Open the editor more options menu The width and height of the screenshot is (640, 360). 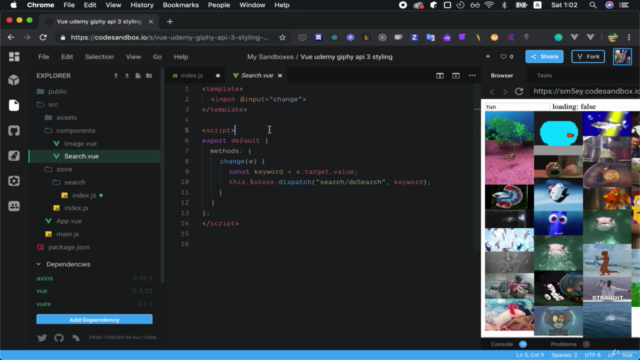(472, 76)
